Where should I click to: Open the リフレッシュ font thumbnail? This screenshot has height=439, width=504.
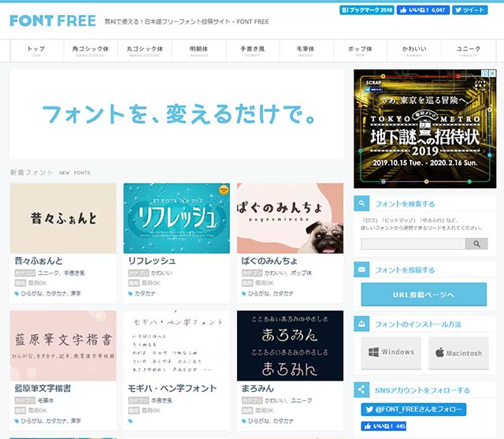point(176,218)
